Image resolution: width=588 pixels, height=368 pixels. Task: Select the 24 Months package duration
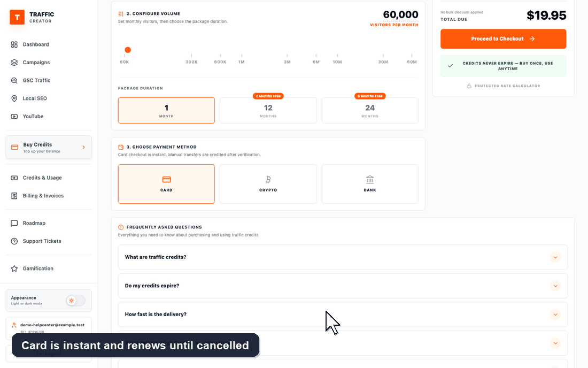click(370, 110)
